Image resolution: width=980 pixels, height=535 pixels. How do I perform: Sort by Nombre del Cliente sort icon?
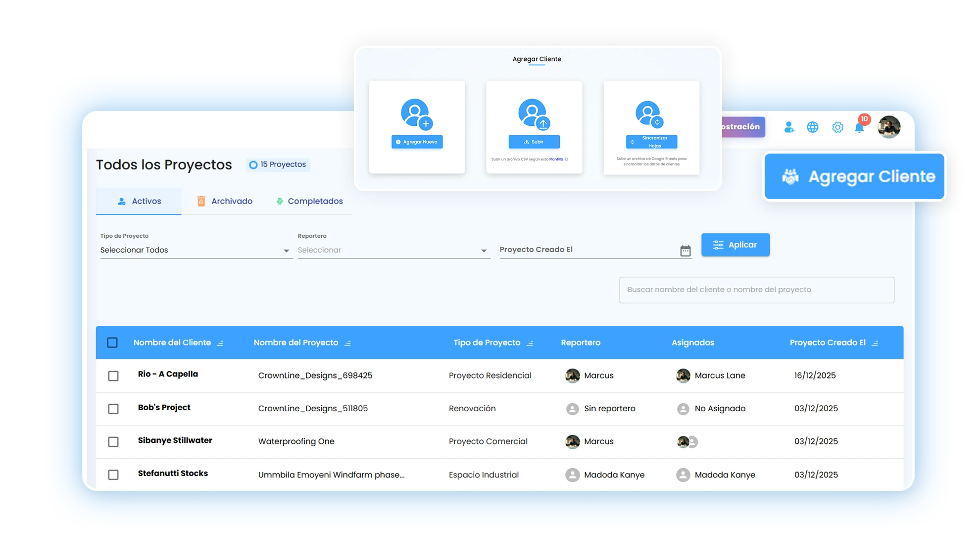(x=220, y=343)
